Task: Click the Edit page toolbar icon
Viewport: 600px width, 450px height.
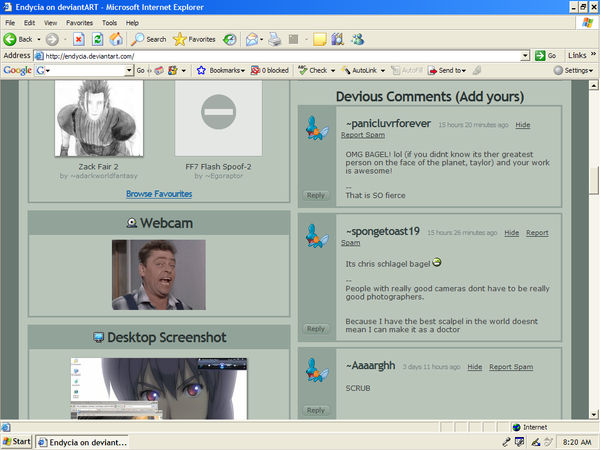Action: coord(293,39)
